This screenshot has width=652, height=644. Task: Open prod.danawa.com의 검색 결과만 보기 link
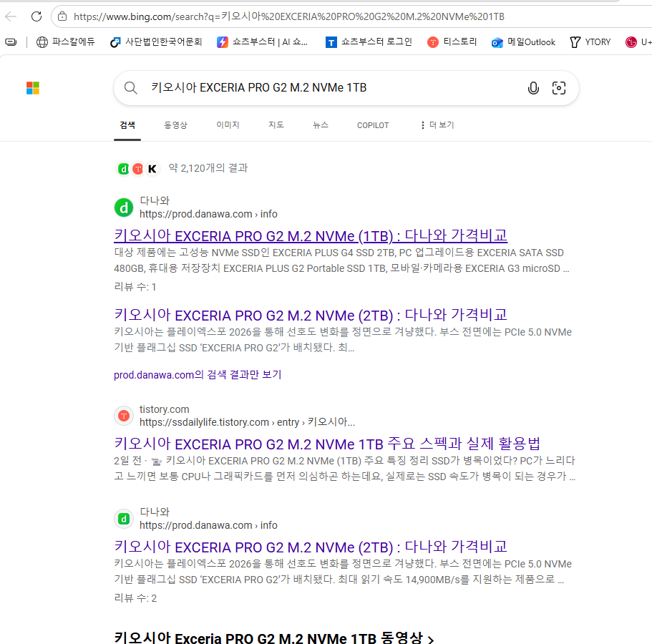click(x=198, y=374)
